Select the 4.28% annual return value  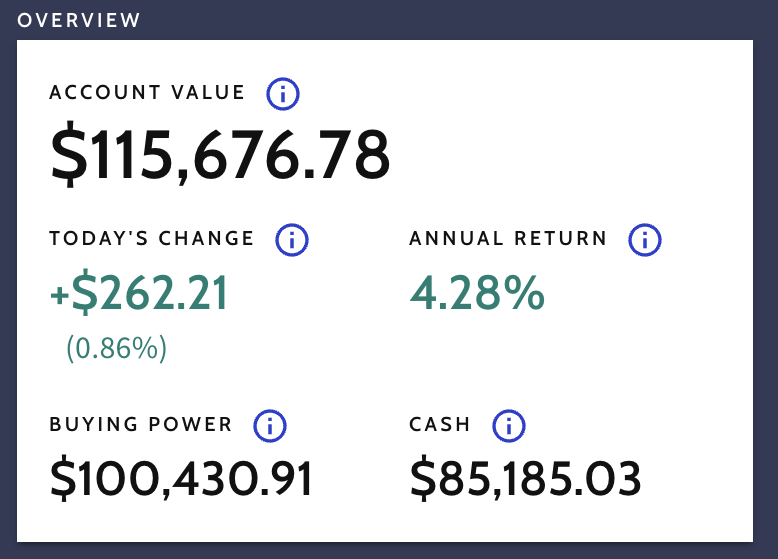tap(477, 294)
